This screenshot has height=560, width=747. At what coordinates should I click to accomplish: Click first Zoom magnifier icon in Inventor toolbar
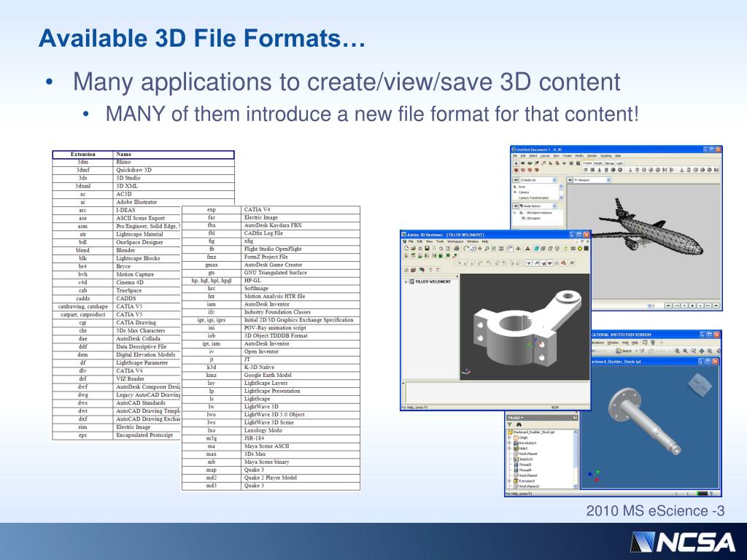point(678,351)
